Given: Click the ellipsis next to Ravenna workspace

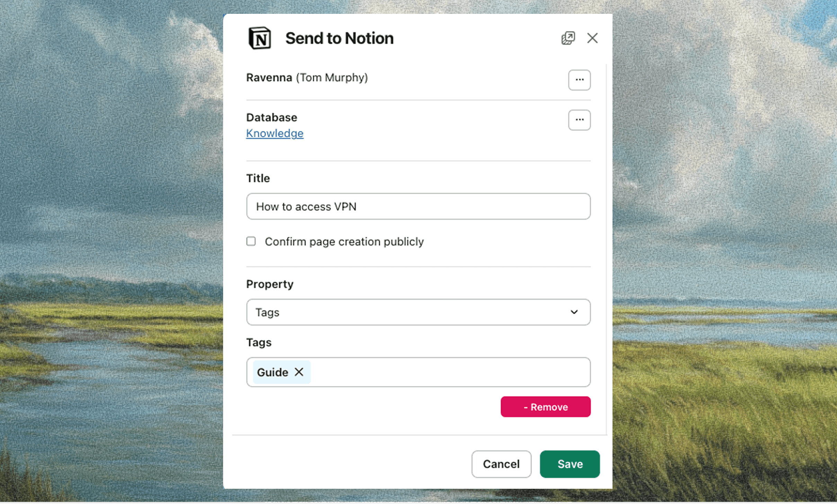Looking at the screenshot, I should tap(579, 80).
